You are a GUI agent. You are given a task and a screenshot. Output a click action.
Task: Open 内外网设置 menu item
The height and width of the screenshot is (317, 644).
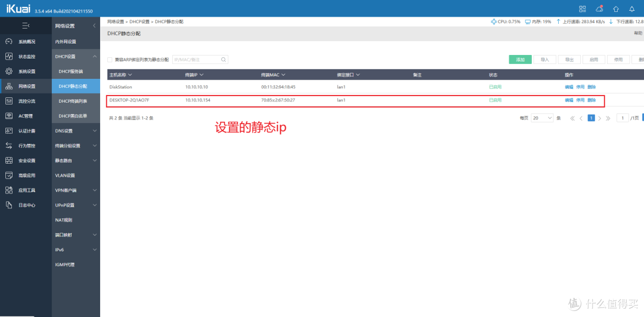coord(66,42)
